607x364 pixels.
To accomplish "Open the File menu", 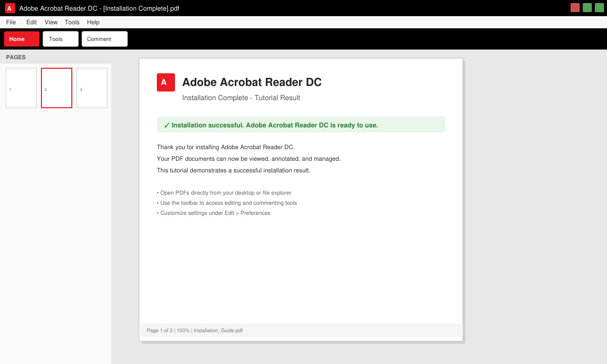I will tap(11, 22).
